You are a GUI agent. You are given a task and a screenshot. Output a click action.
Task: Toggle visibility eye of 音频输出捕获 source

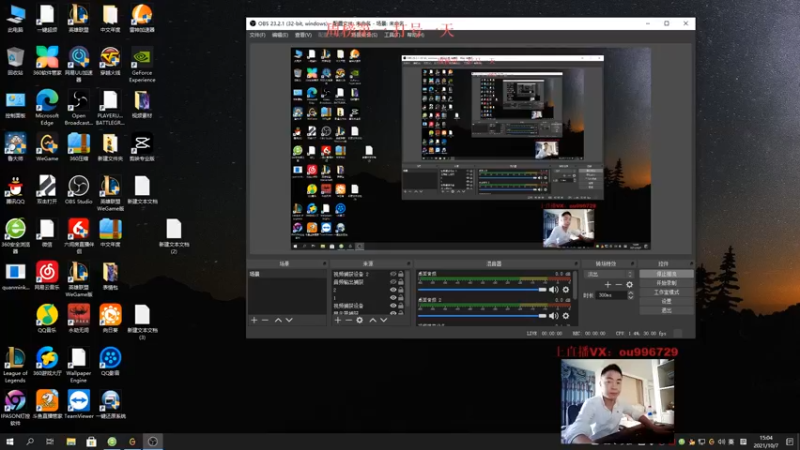[393, 282]
